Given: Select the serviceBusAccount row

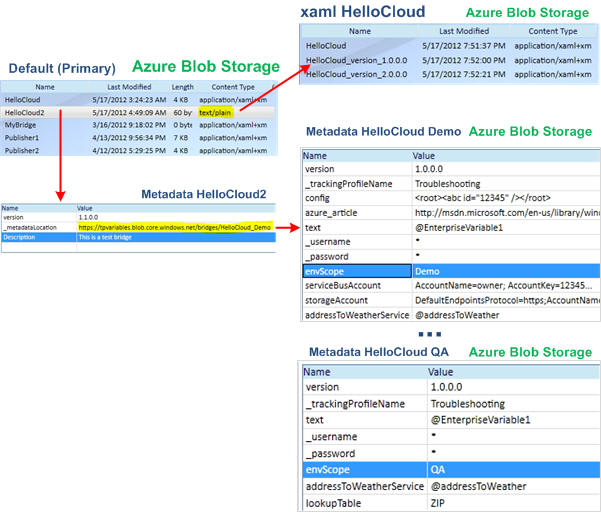Looking at the screenshot, I should click(451, 286).
